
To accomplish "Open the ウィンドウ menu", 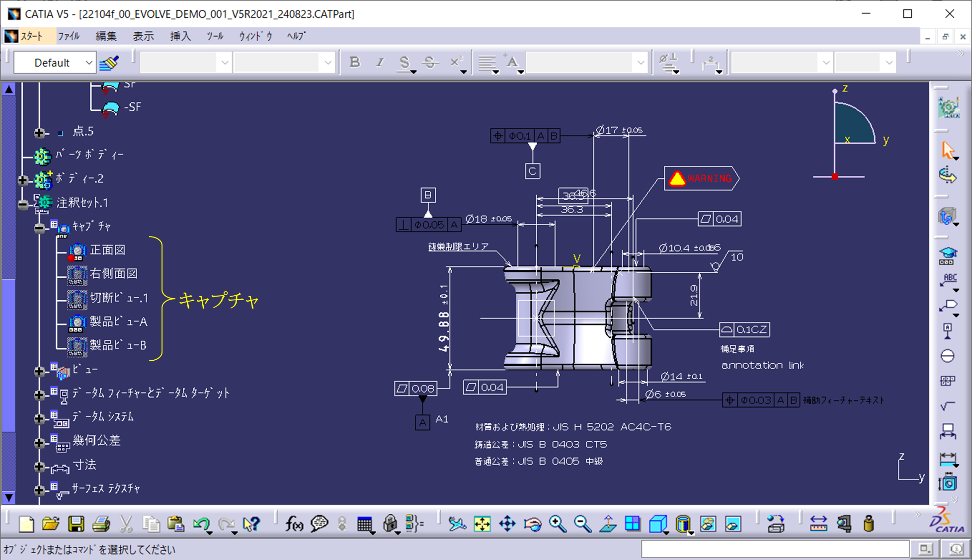I will [x=255, y=36].
